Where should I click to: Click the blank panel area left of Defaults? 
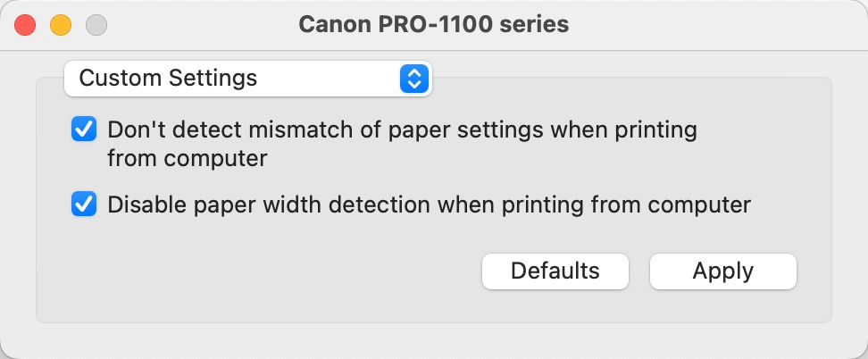[x=268, y=271]
